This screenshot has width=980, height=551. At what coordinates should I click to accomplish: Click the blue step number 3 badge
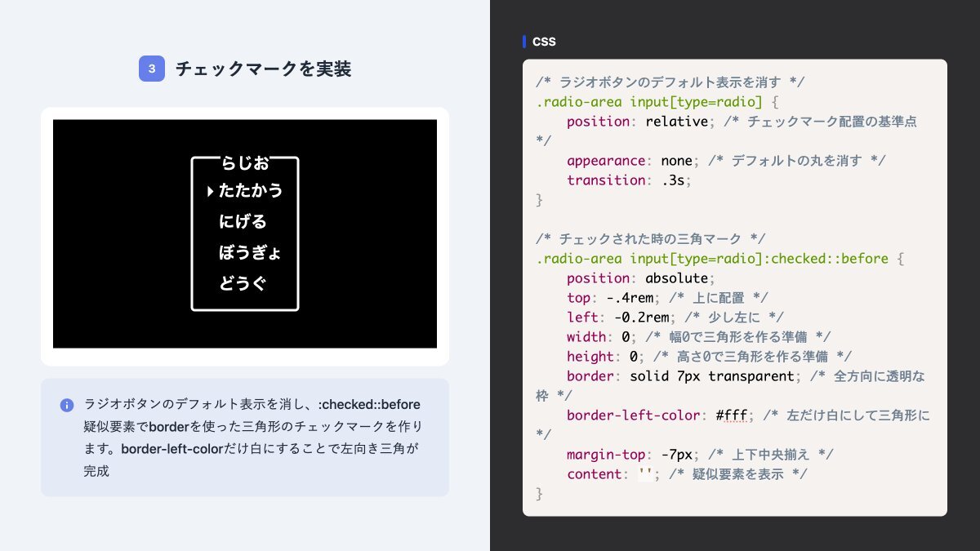152,69
